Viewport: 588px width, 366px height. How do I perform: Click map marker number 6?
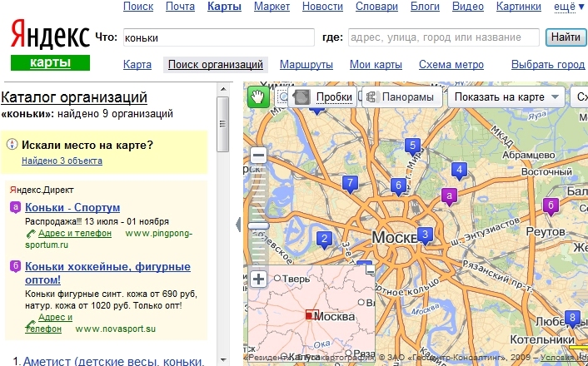point(398,186)
